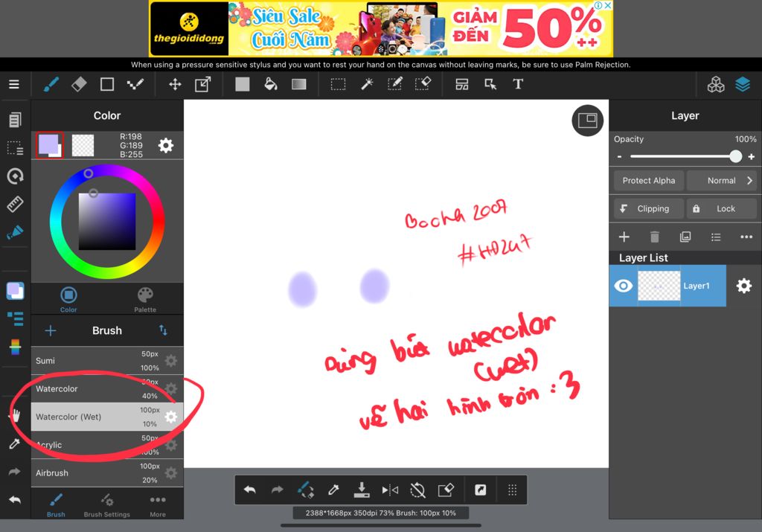Click the ruler tool in left sidebar

(15, 204)
